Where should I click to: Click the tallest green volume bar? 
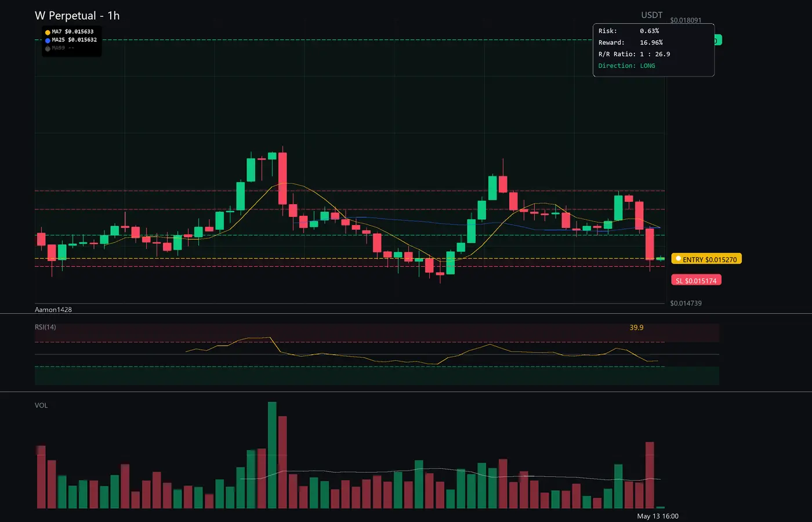(272, 455)
